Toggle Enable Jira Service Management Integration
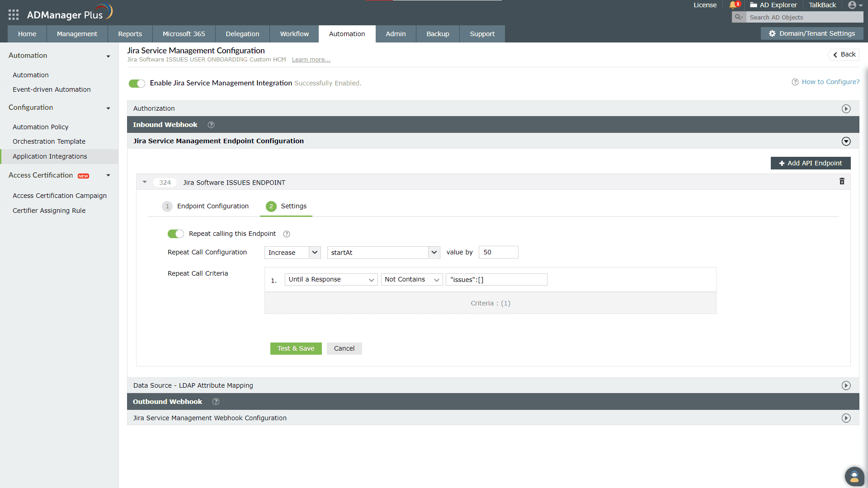The image size is (868, 488). coord(137,83)
